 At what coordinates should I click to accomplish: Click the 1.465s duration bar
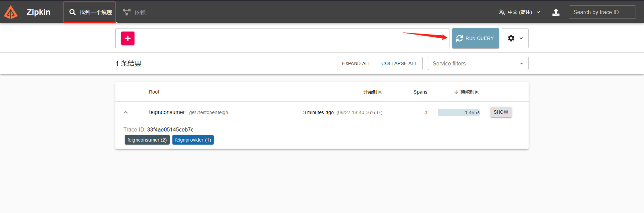pos(459,112)
